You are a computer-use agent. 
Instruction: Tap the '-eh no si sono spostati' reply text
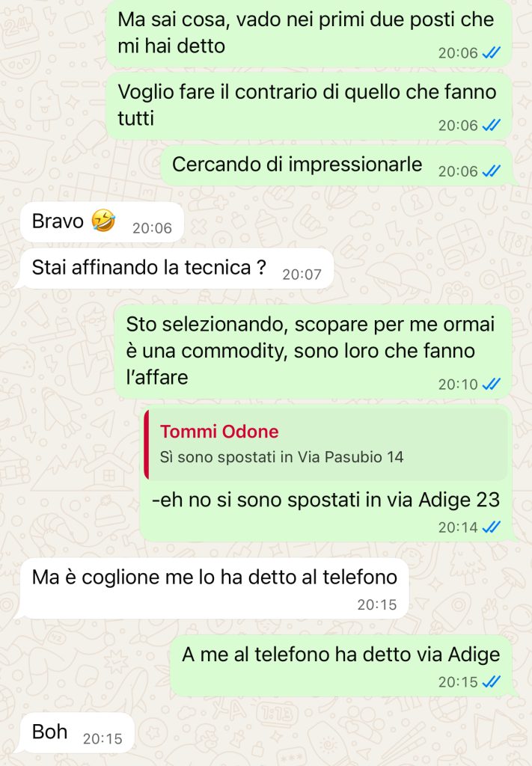pos(325,500)
